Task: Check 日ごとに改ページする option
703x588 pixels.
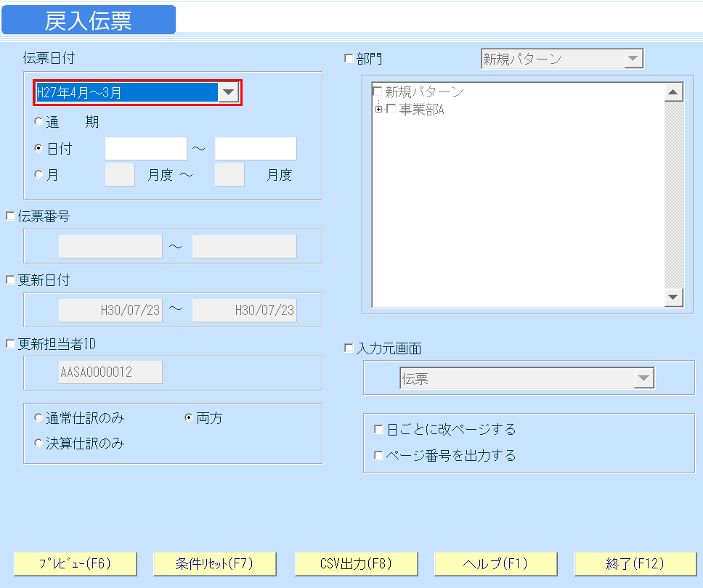Action: [378, 429]
